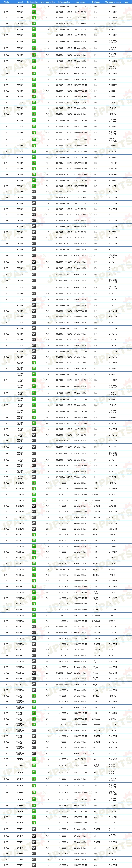Click the Opis column header
Image resolution: width=132 pixels, height=868 pixels.
(127, 2)
